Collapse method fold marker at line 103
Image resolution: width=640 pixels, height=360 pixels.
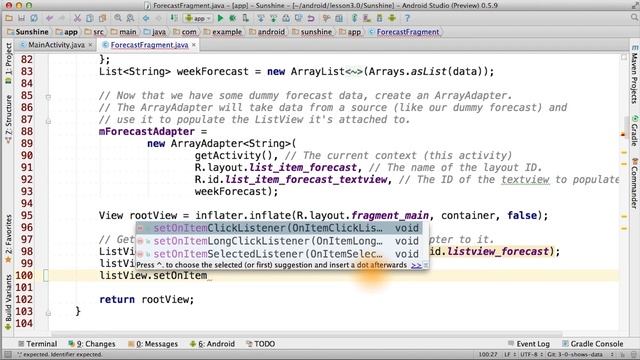pos(48,313)
